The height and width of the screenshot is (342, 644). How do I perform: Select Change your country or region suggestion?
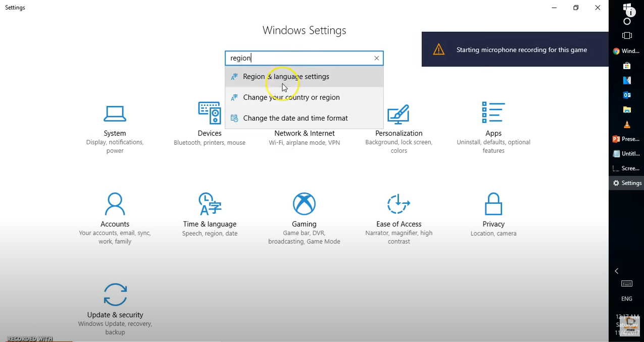[x=291, y=97]
